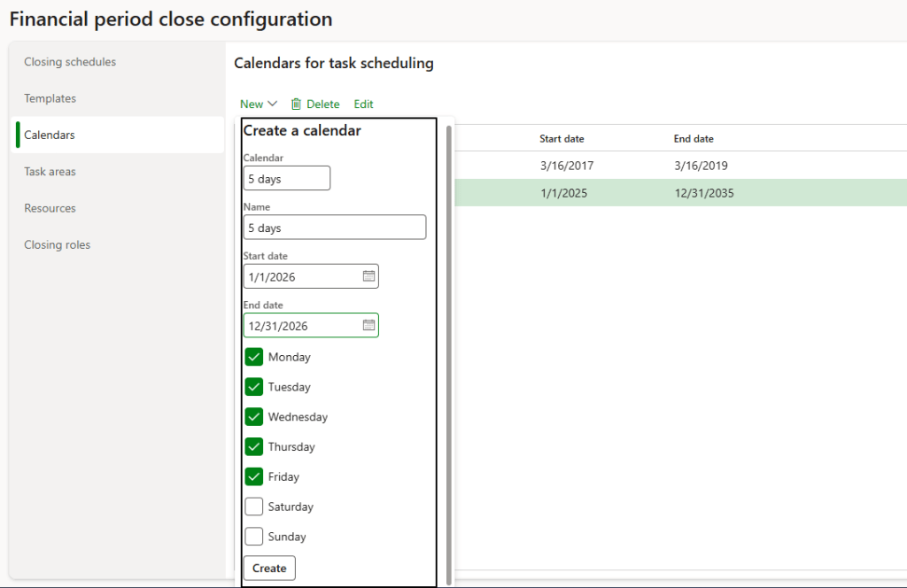Screen dimensions: 907x588
Task: Click the vertical scrollbar of the create panel
Action: [448, 354]
